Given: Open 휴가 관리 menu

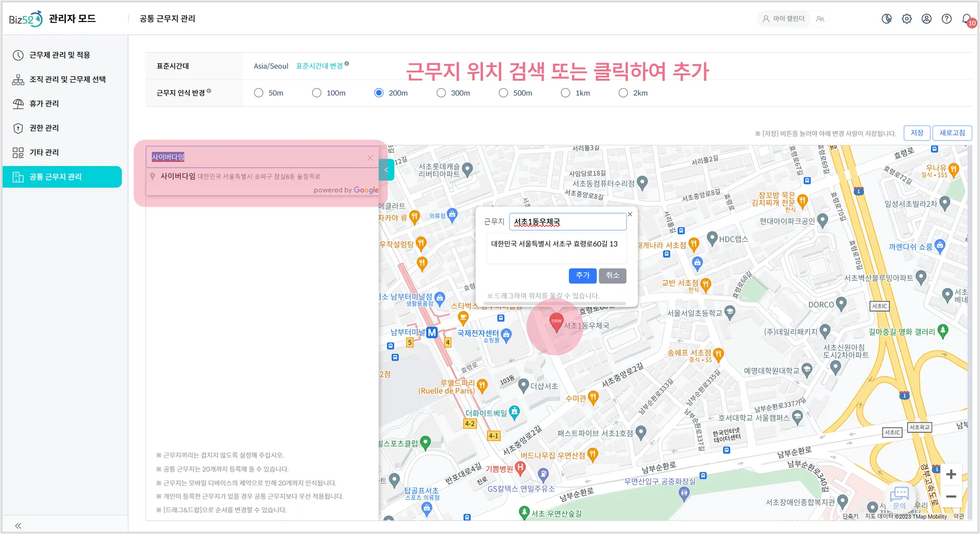Looking at the screenshot, I should coord(44,103).
